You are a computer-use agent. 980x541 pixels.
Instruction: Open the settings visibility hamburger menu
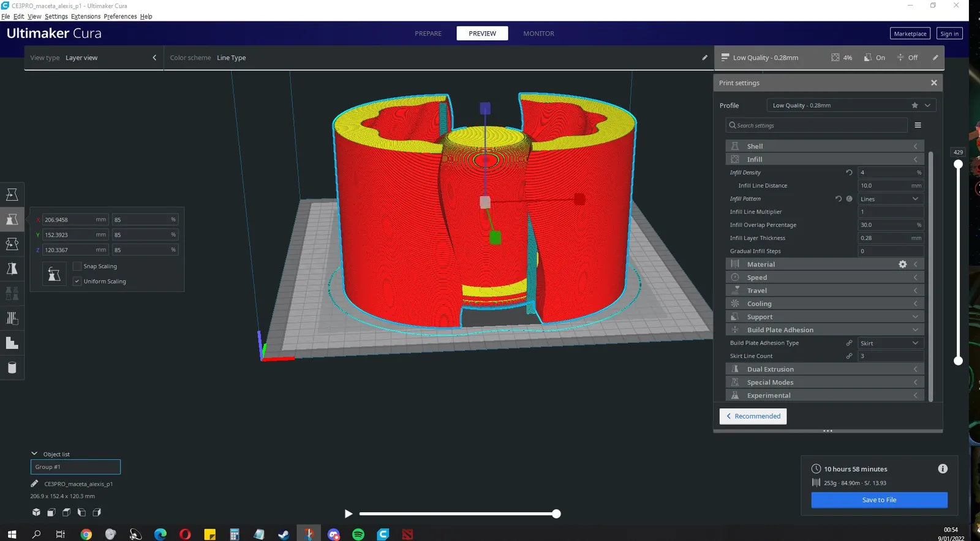click(918, 125)
